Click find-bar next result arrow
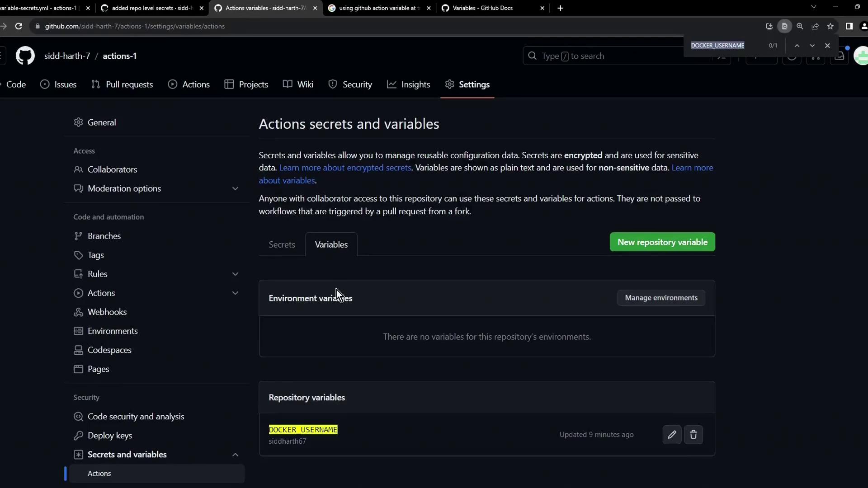The height and width of the screenshot is (488, 868). coord(812,46)
